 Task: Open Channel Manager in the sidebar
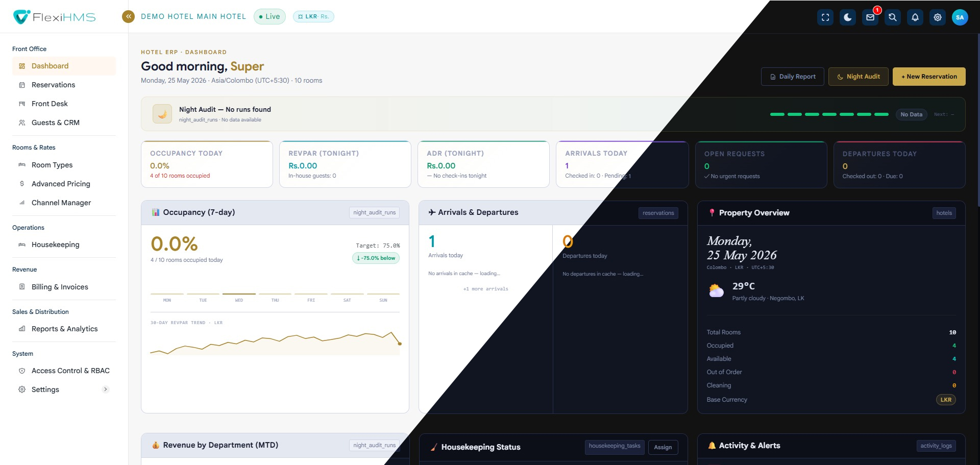[x=64, y=203]
